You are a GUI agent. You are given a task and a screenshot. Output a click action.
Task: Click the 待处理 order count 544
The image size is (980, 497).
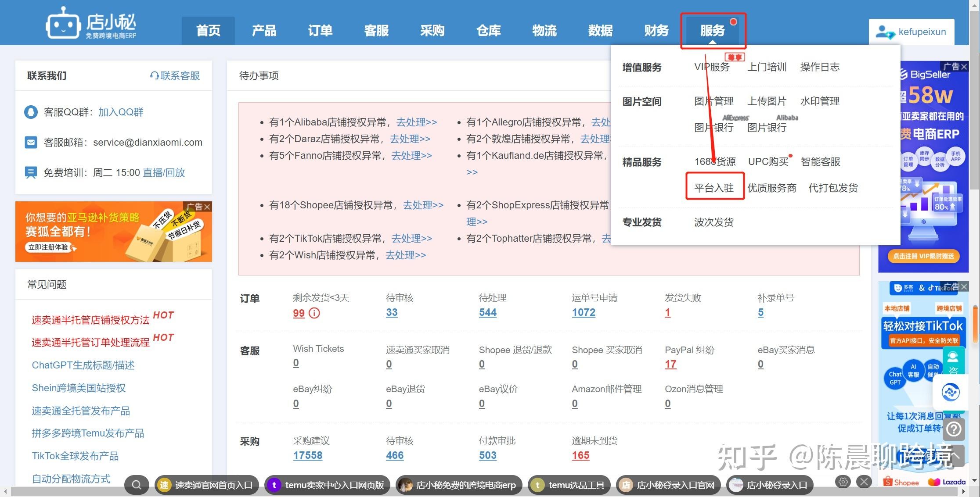487,313
